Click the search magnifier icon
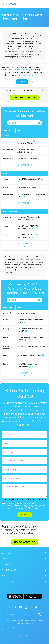Viewport: 49px width, 644px height. pyautogui.click(x=39, y=614)
